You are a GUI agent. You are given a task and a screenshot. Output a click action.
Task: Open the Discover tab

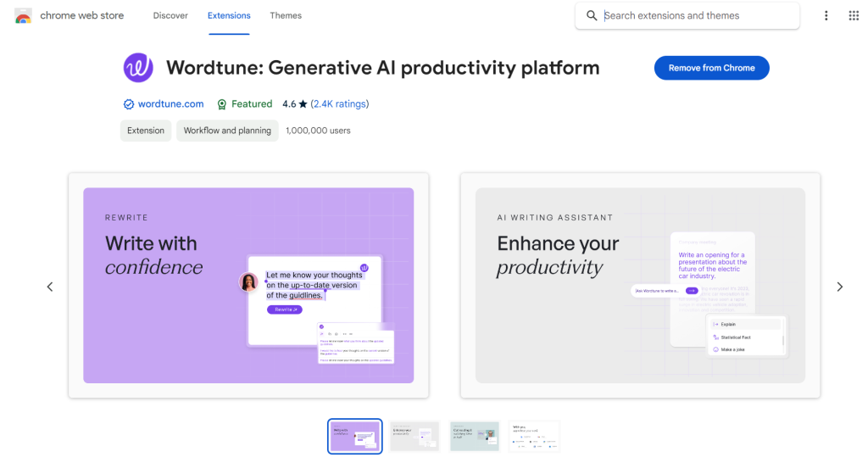170,15
